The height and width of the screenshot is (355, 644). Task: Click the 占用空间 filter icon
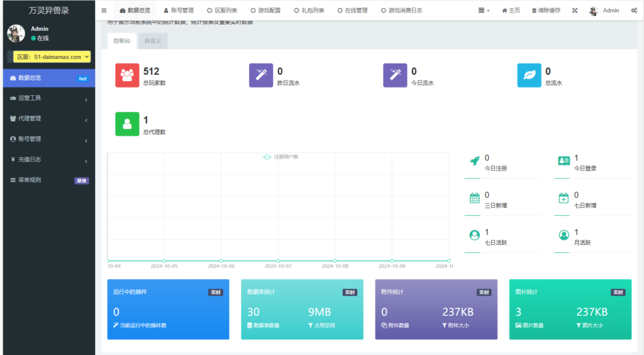[311, 325]
